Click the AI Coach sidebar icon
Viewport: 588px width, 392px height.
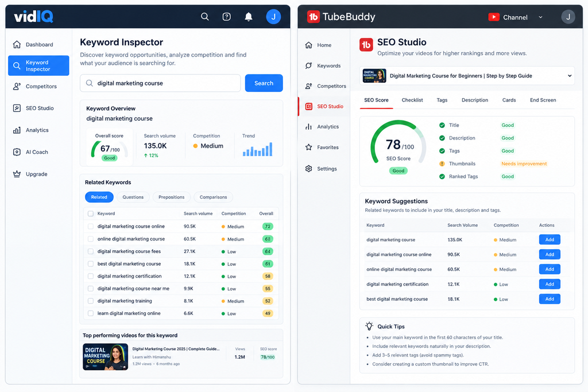[17, 152]
